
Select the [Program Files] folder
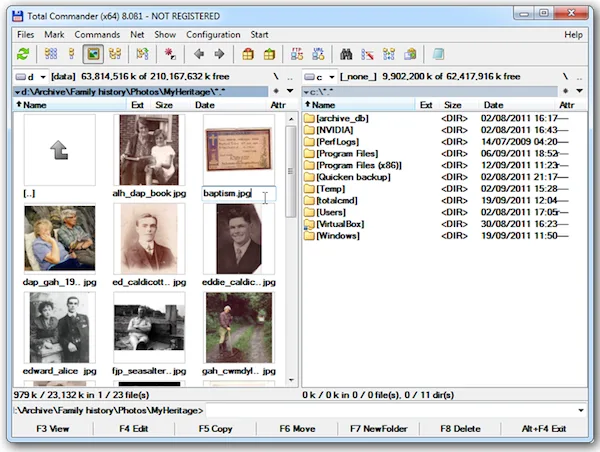347,153
